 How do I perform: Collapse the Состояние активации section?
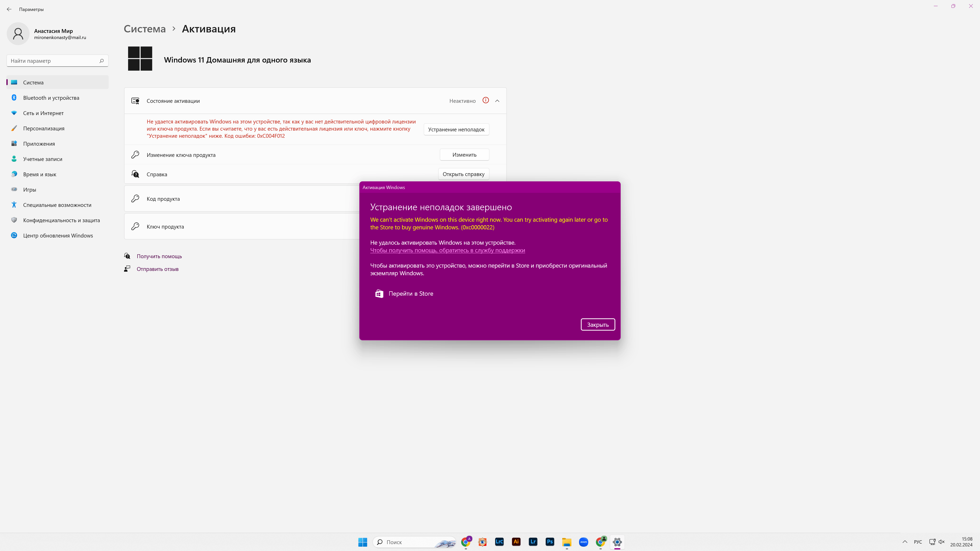(x=497, y=101)
